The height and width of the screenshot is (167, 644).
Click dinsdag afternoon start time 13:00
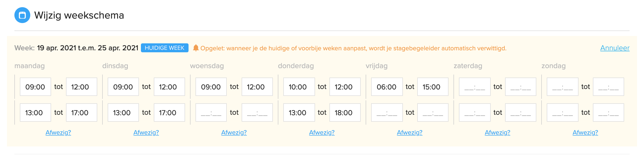coord(123,112)
